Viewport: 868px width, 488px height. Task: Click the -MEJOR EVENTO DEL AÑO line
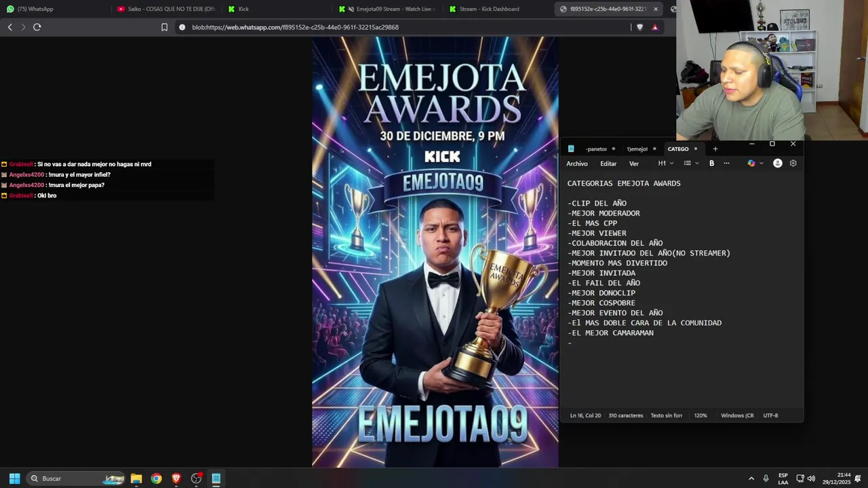point(615,313)
